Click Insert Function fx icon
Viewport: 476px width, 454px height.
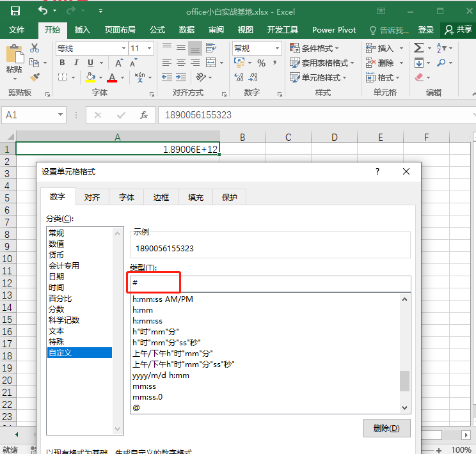[x=144, y=115]
